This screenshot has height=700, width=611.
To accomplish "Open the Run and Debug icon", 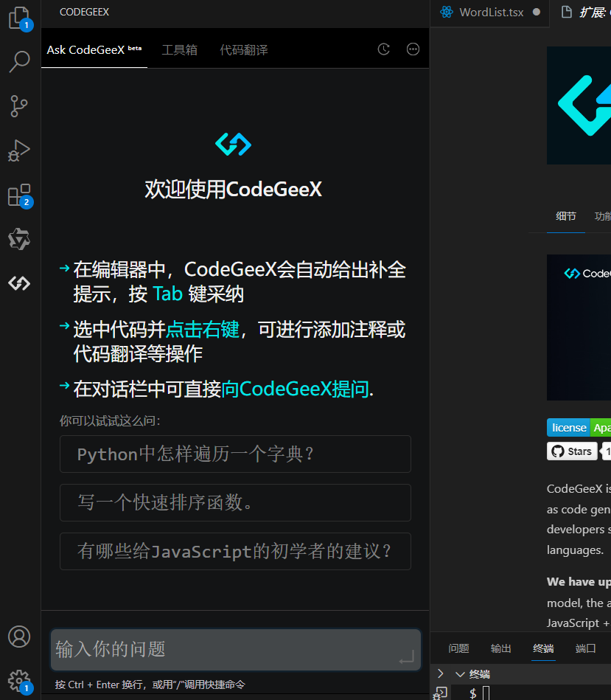I will tap(19, 150).
